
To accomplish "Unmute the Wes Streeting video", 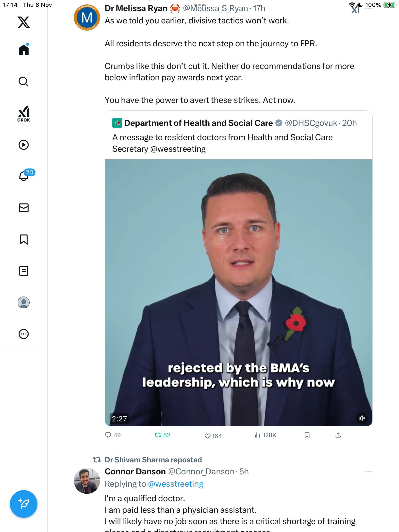I will coord(362,418).
